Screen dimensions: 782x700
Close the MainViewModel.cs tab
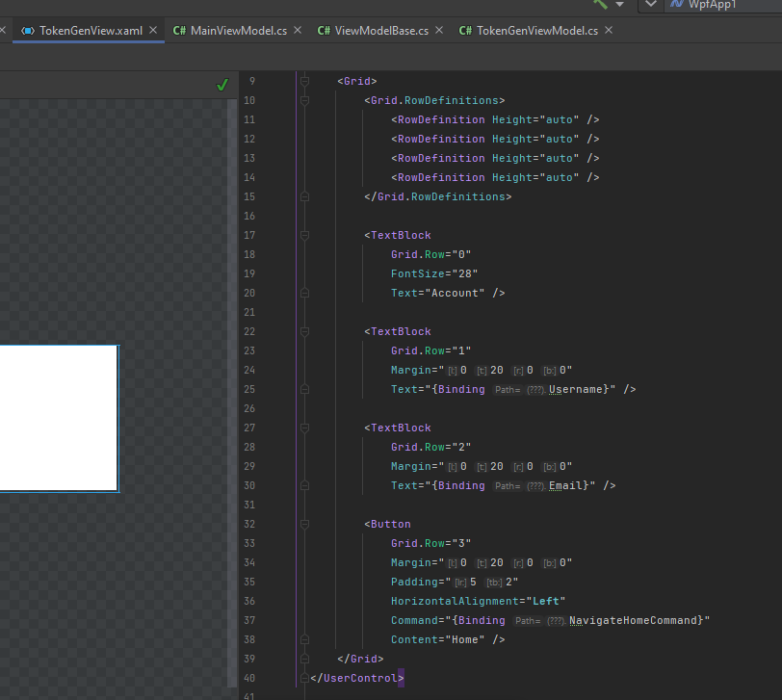pos(298,31)
